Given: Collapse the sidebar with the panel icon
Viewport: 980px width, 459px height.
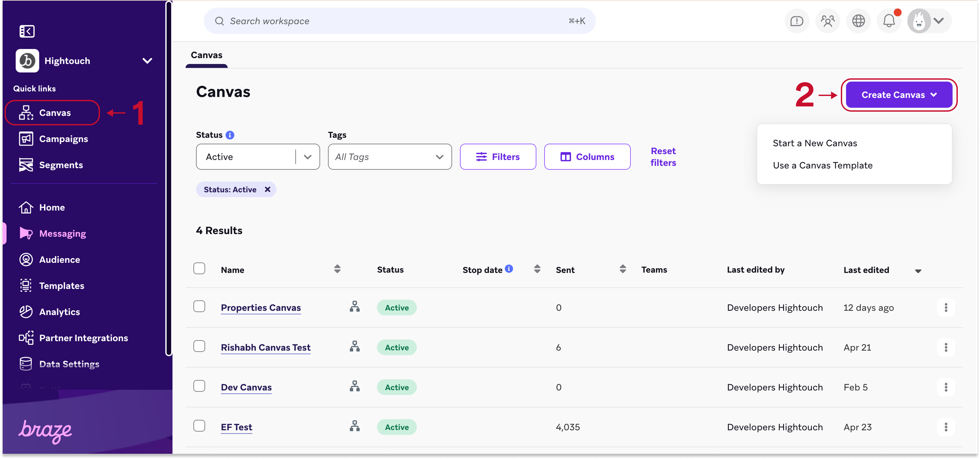Looking at the screenshot, I should [27, 31].
